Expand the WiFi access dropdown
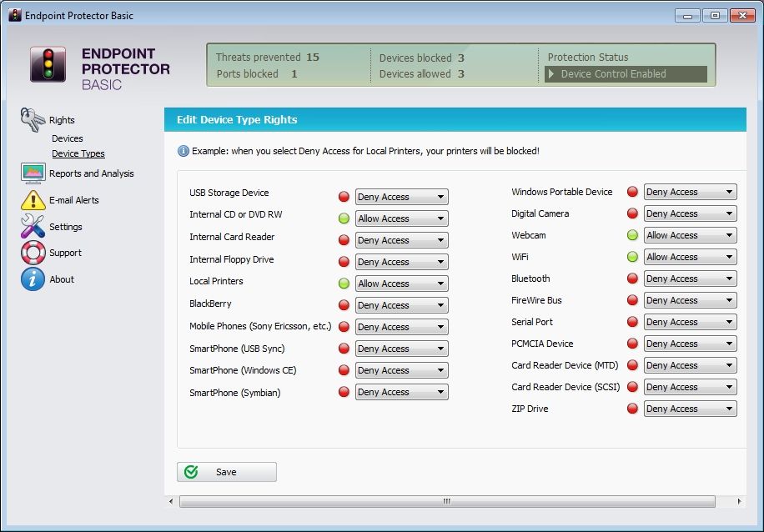This screenshot has height=532, width=764. click(x=690, y=257)
